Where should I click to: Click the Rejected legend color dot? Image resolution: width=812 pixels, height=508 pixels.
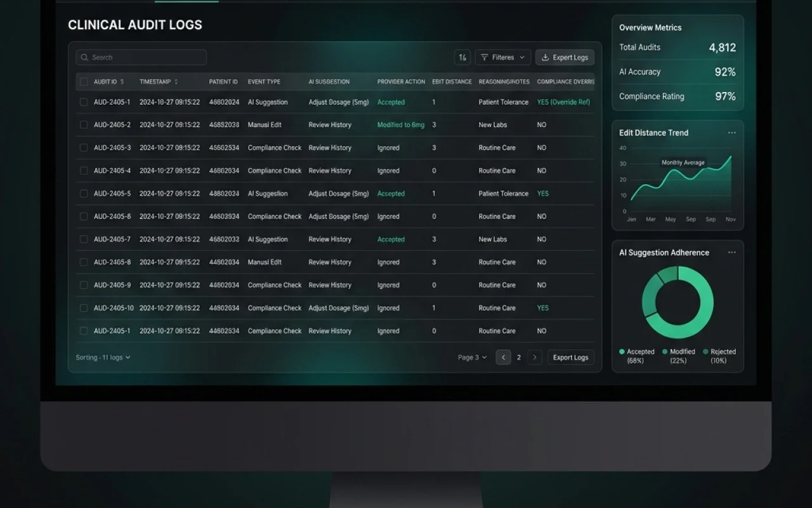pyautogui.click(x=705, y=352)
